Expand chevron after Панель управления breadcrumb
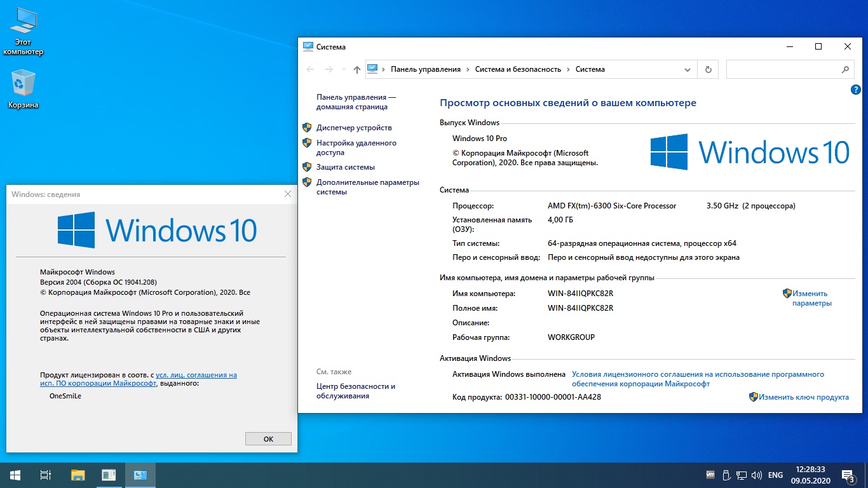 [x=468, y=69]
